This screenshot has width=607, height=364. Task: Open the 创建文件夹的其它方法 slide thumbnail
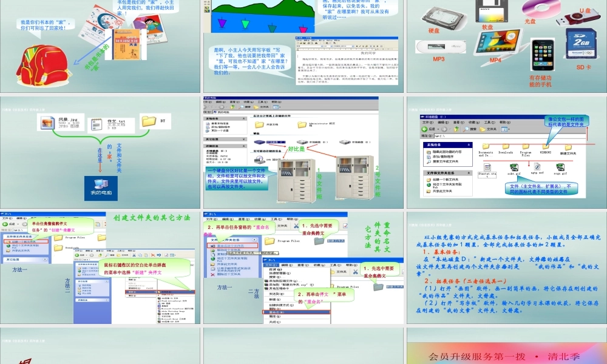(100, 268)
